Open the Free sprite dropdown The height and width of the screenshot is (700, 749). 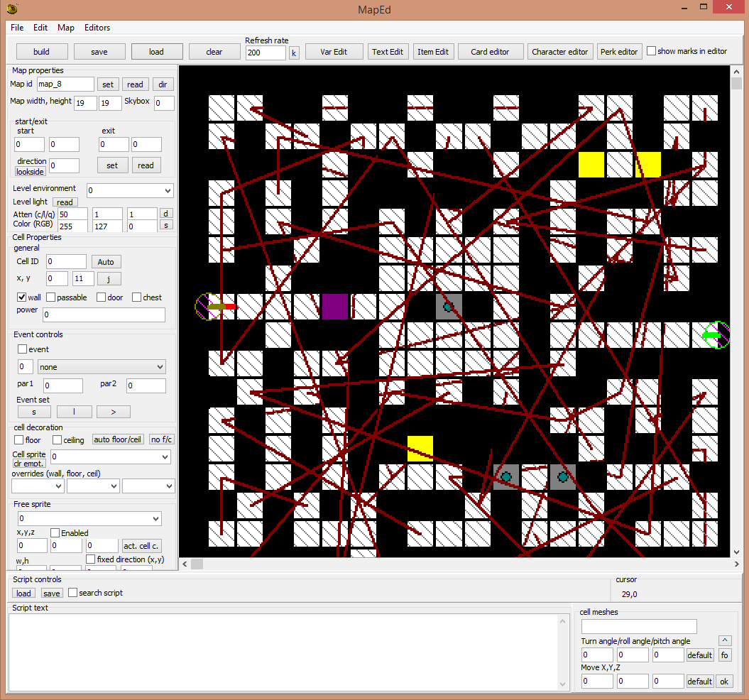(x=89, y=518)
